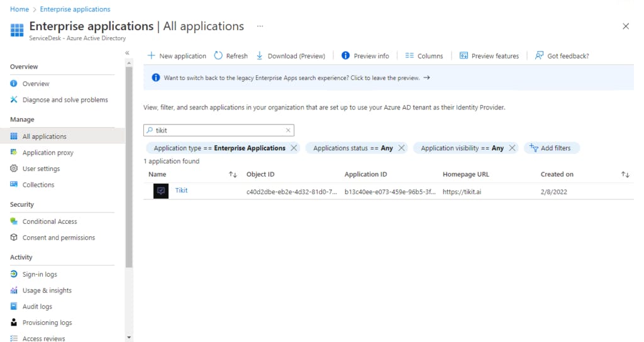Click the Collections icon
This screenshot has width=644, height=342.
tap(14, 184)
